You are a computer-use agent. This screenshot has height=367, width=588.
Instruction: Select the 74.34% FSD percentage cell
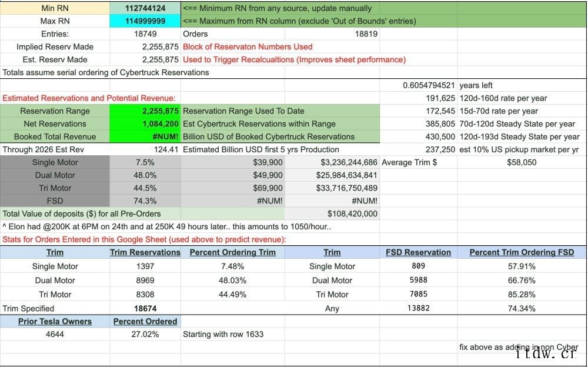522,308
